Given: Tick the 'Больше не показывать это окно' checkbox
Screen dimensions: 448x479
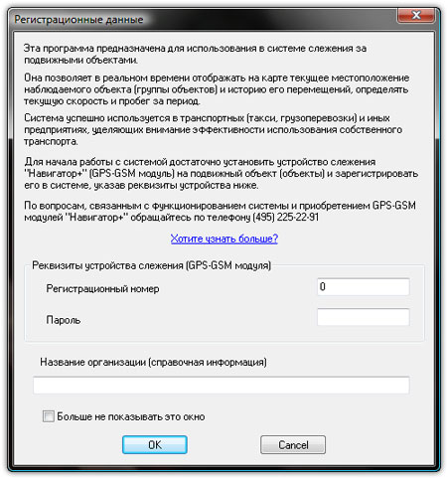Looking at the screenshot, I should pos(49,416).
